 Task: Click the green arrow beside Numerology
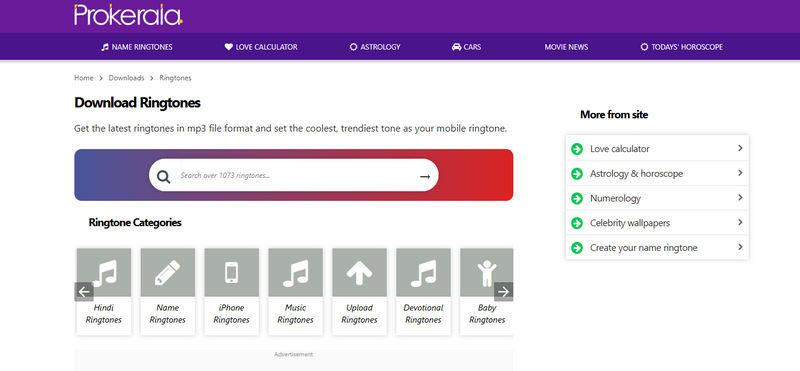[577, 199]
